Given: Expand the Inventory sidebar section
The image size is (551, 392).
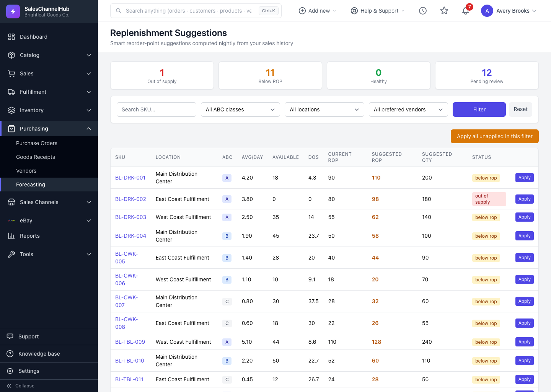Looking at the screenshot, I should [49, 110].
